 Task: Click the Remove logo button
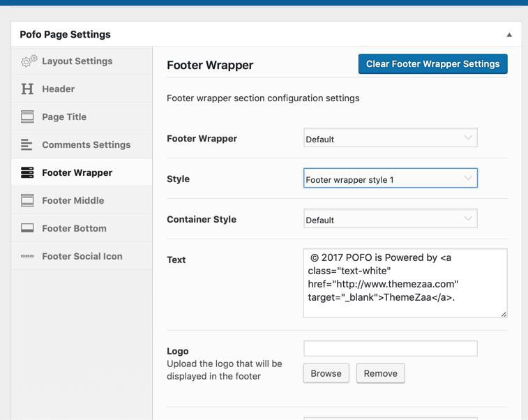point(380,373)
